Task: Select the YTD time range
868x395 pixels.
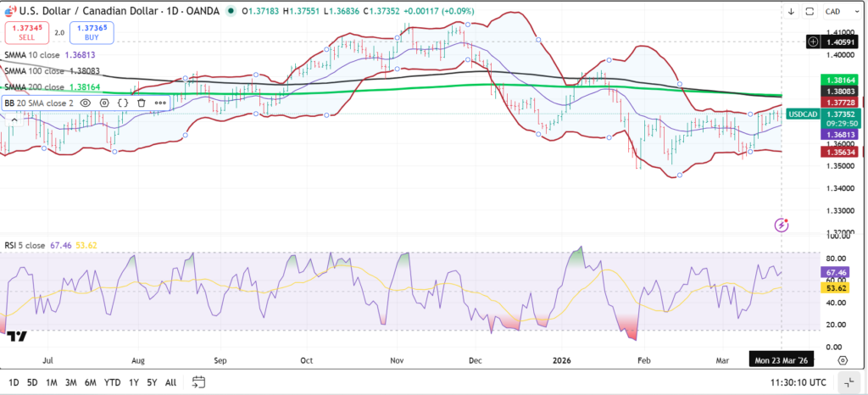Action: point(112,382)
